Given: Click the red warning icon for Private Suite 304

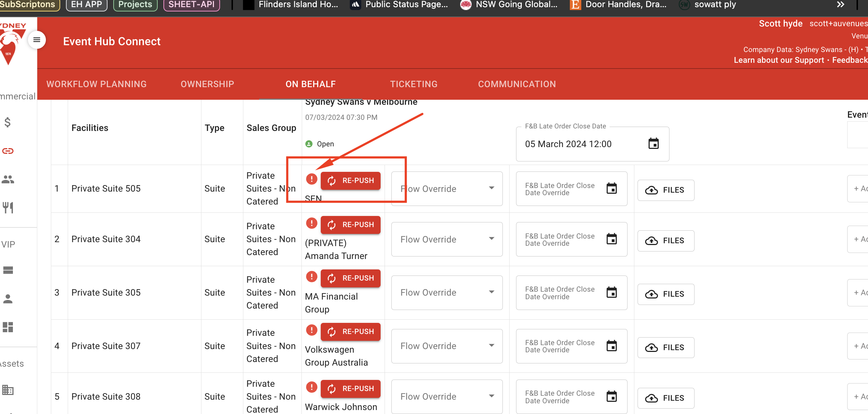Looking at the screenshot, I should click(311, 224).
